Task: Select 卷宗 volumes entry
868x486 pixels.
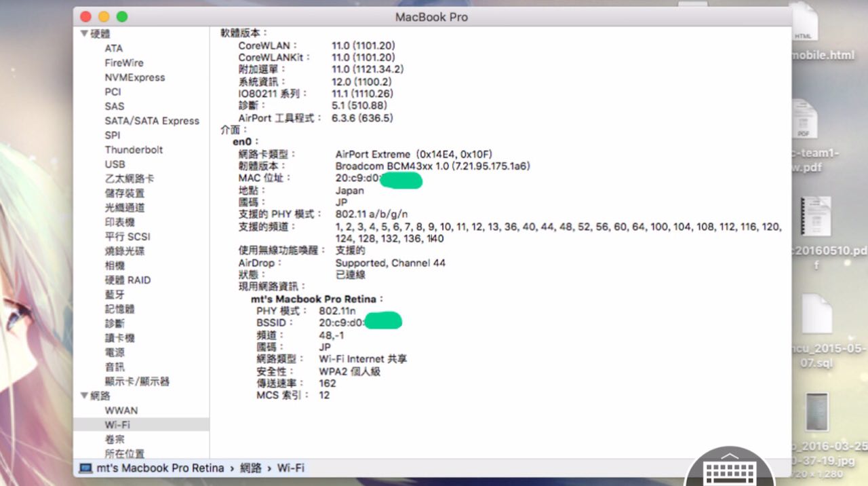Action: coord(115,439)
